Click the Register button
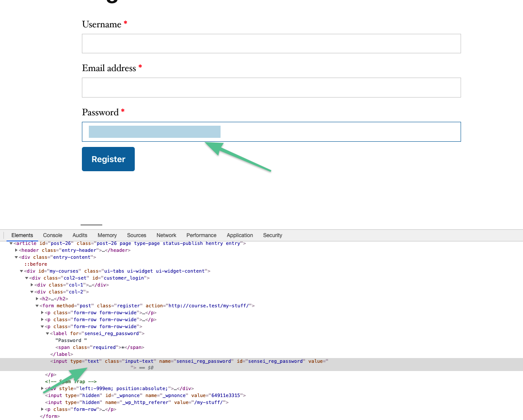Screen dimensions: 523x420 click(108, 159)
